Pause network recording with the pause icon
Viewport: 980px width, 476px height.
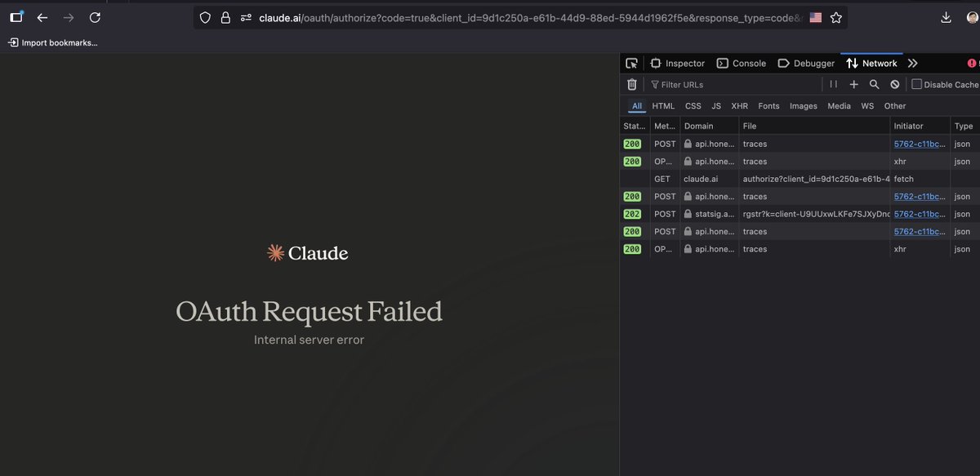(x=834, y=84)
